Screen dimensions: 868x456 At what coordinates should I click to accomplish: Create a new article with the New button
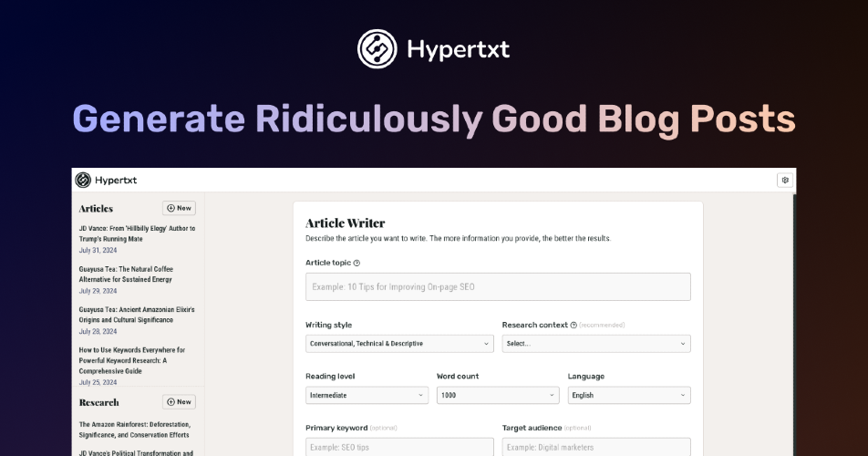[179, 208]
